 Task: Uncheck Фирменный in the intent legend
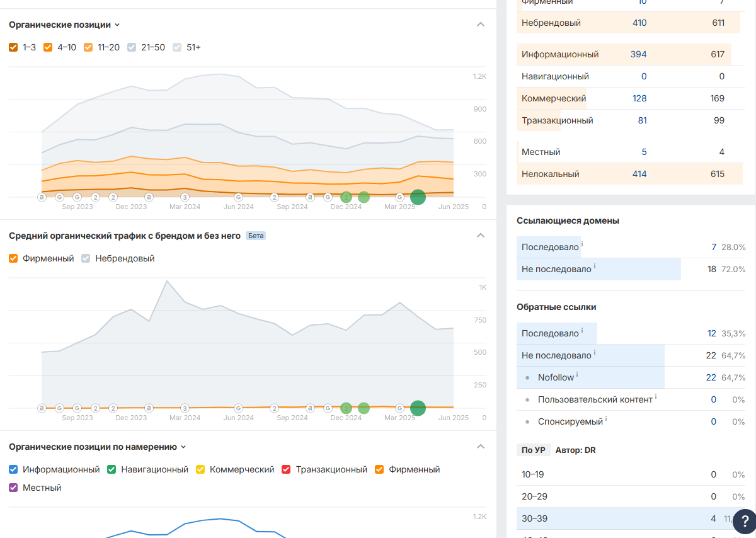pyautogui.click(x=379, y=469)
